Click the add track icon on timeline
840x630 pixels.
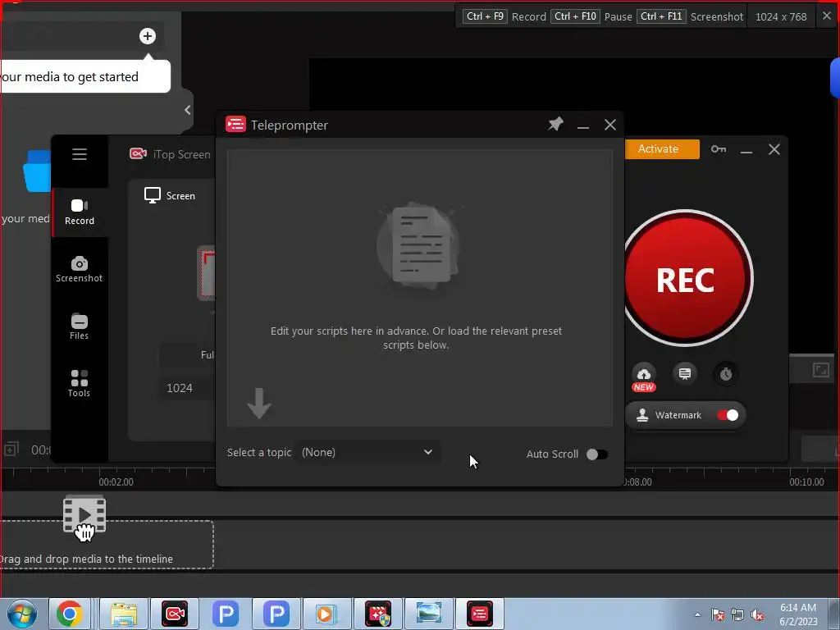pos(11,449)
